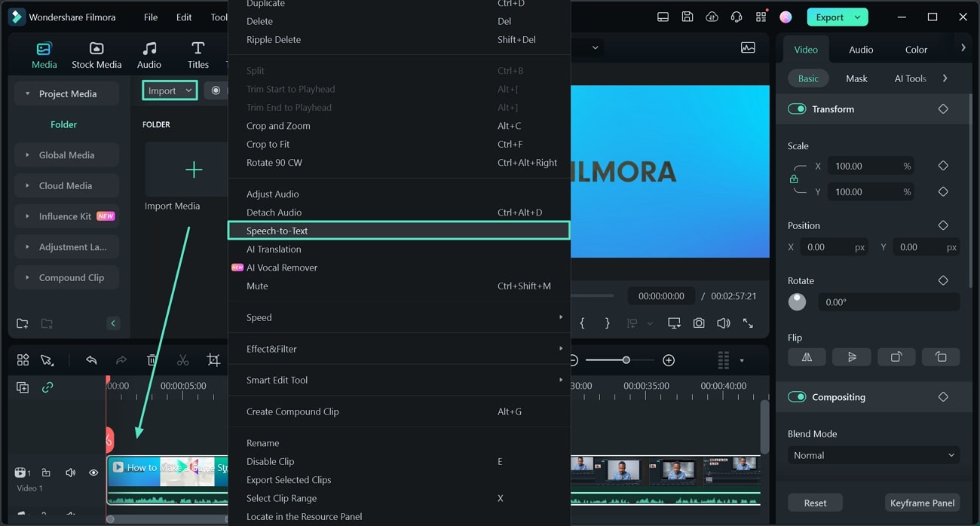Open the File menu
The height and width of the screenshot is (526, 980).
coord(151,17)
